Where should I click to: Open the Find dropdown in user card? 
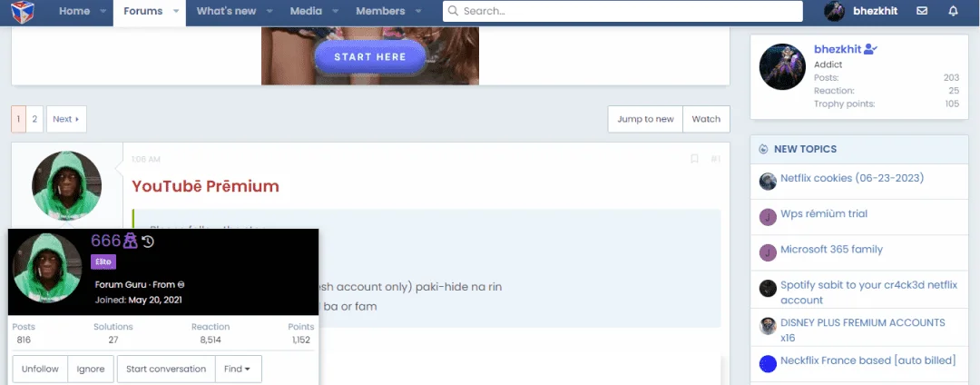coord(238,370)
